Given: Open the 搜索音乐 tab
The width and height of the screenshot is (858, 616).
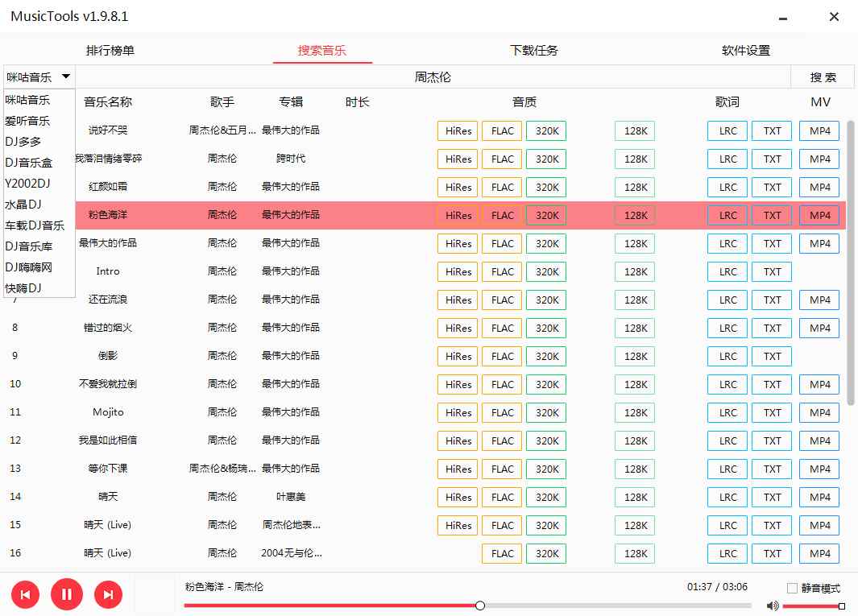Looking at the screenshot, I should [321, 51].
